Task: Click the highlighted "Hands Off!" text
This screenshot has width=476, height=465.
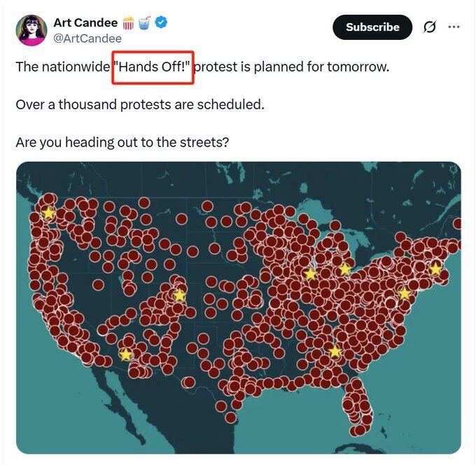Action: pos(153,68)
